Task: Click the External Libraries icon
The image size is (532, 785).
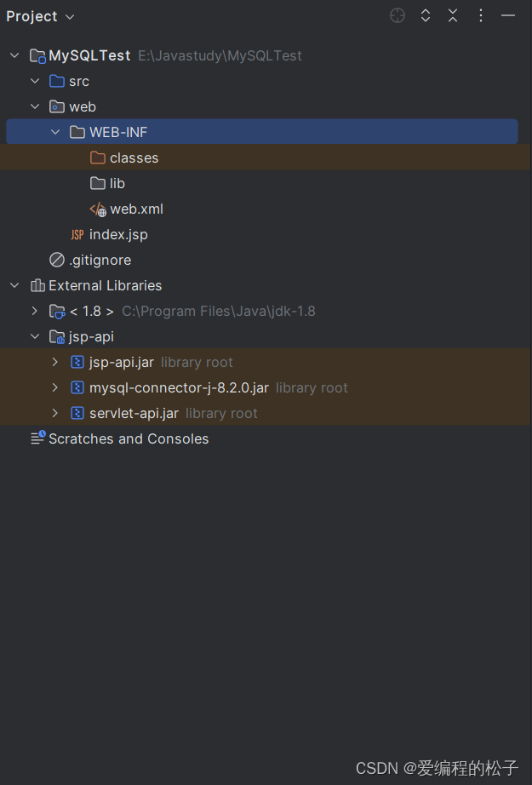Action: [37, 285]
